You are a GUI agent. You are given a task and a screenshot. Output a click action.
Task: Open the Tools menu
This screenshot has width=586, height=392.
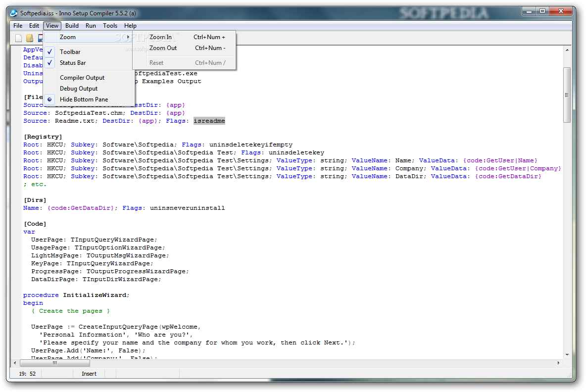[110, 25]
